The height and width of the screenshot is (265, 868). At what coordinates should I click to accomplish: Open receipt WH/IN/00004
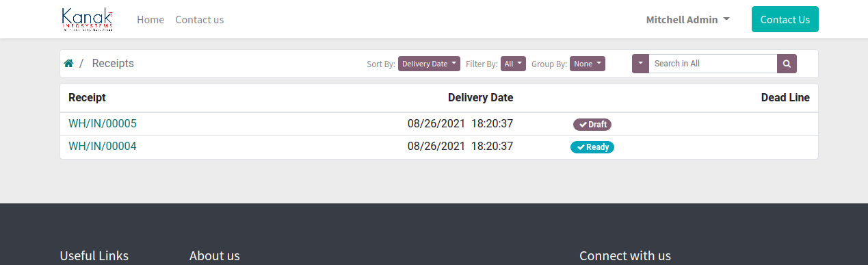pos(103,146)
